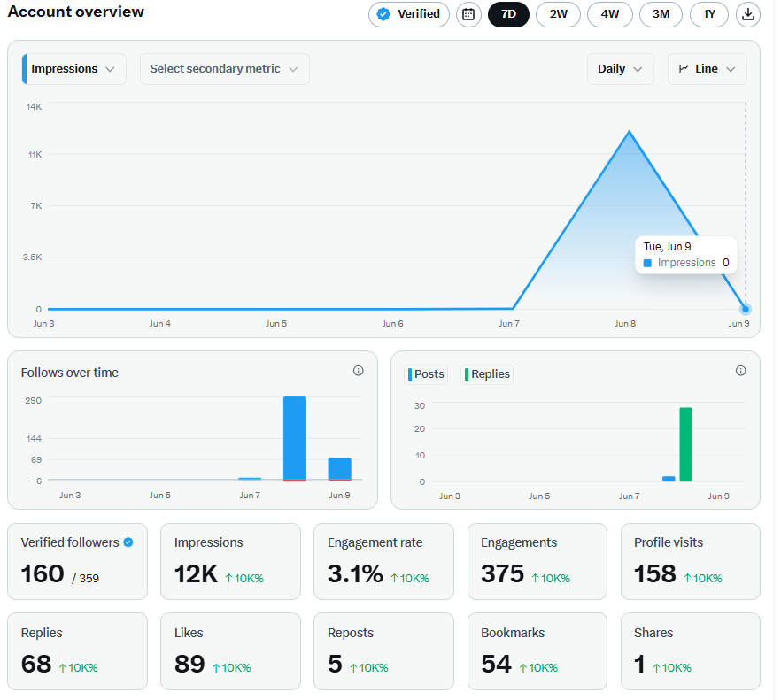Open the Bookmarks 54 stat card
The width and height of the screenshot is (781, 700).
pyautogui.click(x=537, y=651)
